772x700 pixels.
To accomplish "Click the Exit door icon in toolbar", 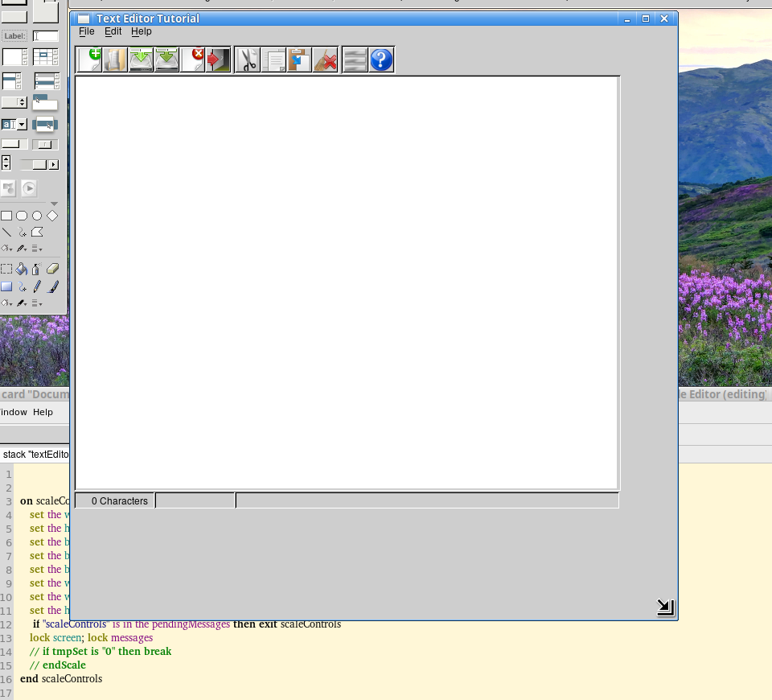I will (218, 60).
